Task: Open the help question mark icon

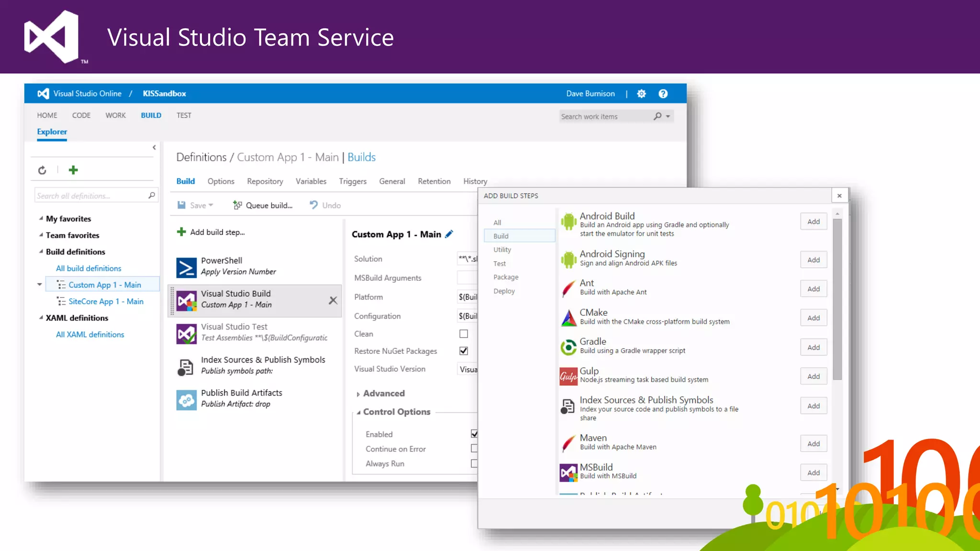Action: (x=663, y=94)
